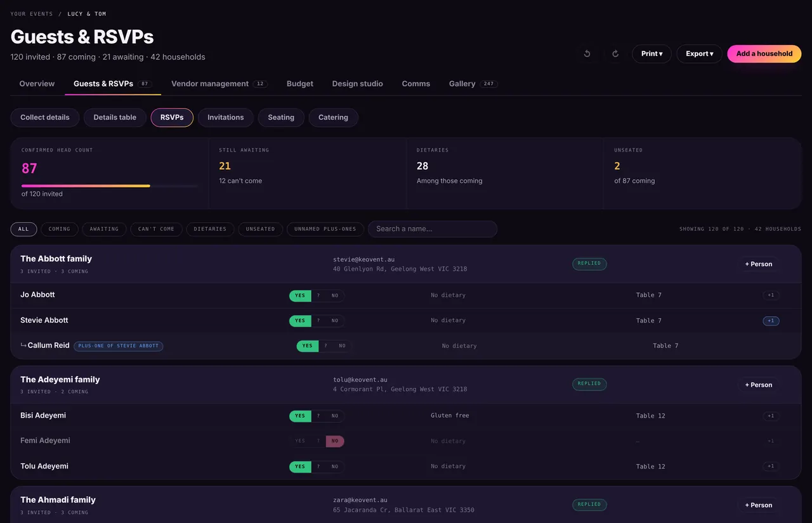Filter the list by Dietaries
Viewport: 812px width, 523px height.
point(210,229)
